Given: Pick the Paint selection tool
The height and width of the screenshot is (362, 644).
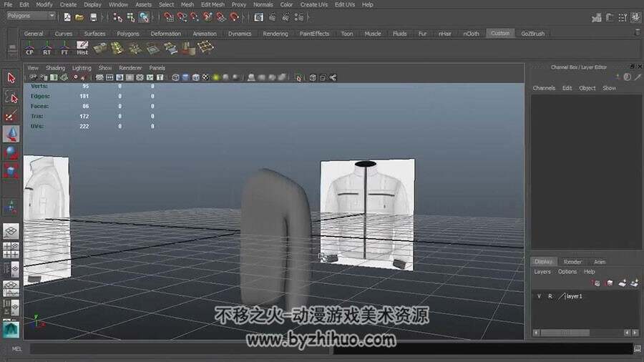Looking at the screenshot, I should (11, 115).
